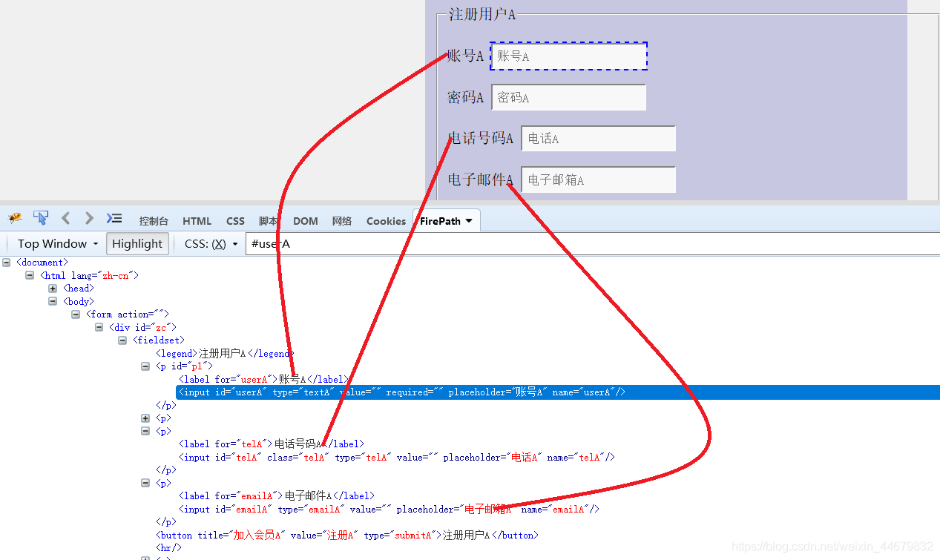Switch to the HTML tab
Screen dimensions: 940x560
click(197, 221)
